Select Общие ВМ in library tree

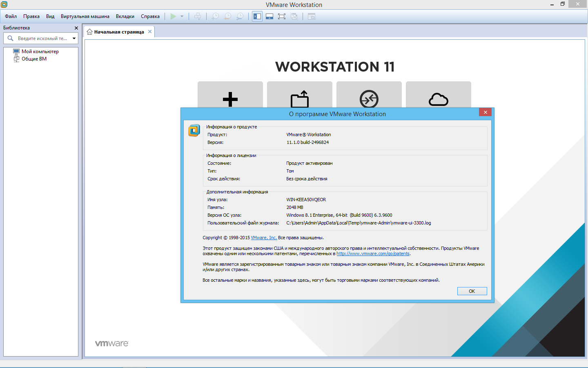(34, 59)
